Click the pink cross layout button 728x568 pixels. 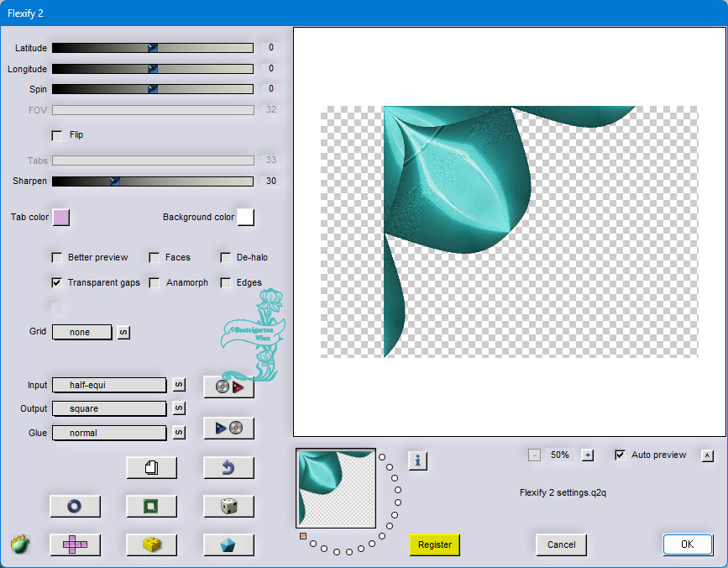[x=75, y=544]
